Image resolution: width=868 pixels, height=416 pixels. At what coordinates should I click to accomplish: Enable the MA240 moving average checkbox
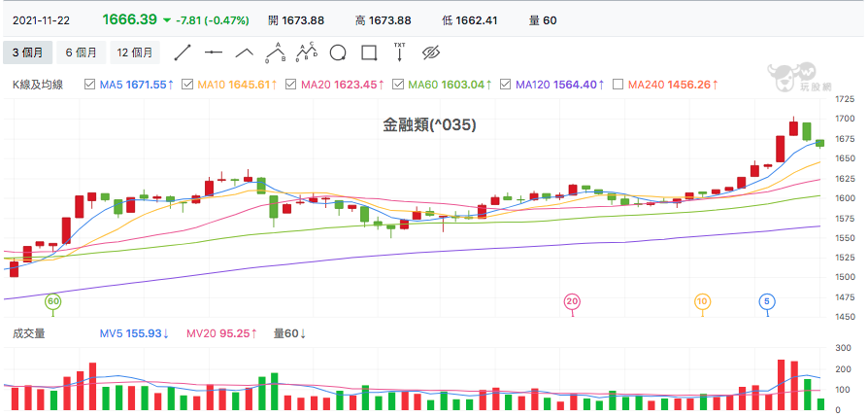tap(618, 85)
